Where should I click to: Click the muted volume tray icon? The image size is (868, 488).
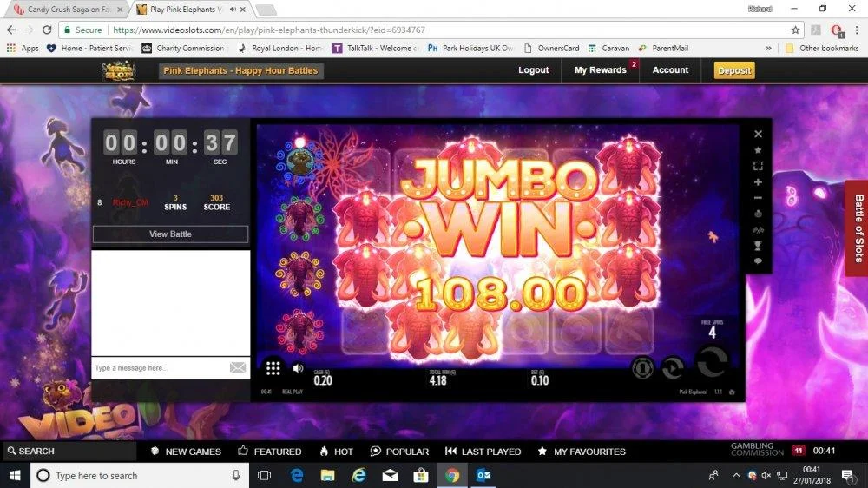(x=766, y=475)
